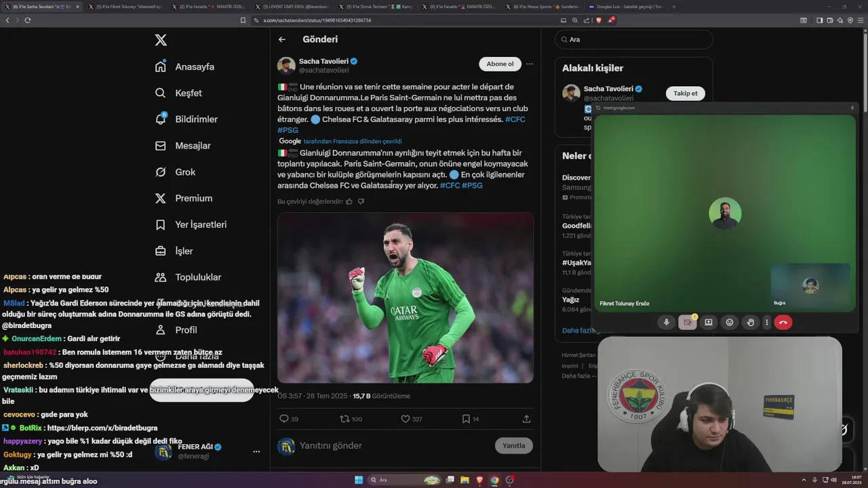
Task: Open Profil page
Action: 176,330
